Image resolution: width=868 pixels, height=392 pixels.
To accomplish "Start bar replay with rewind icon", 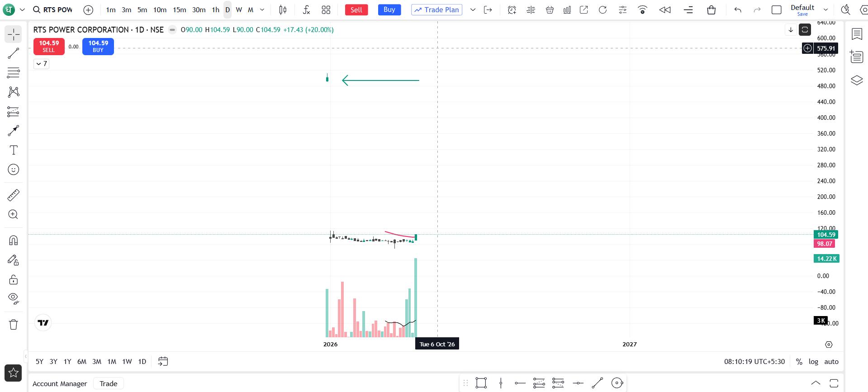I will 665,10.
